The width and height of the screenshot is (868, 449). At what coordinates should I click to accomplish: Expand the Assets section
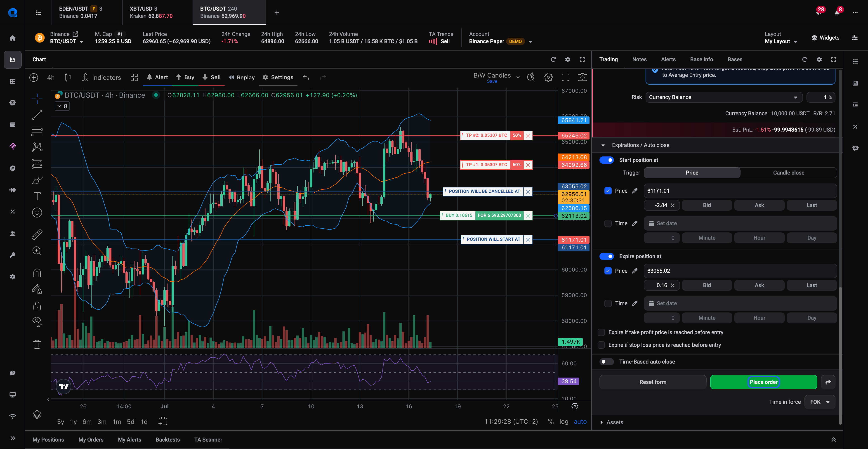pos(601,422)
